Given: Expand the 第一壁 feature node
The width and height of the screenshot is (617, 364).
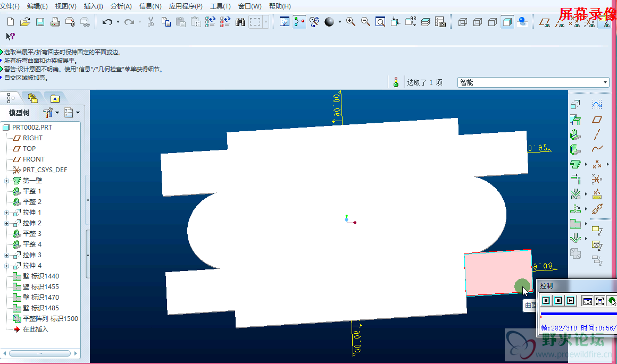Looking at the screenshot, I should point(7,181).
